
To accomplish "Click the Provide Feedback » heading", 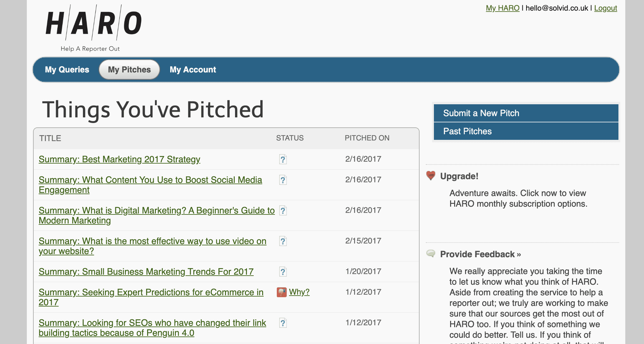I will (x=480, y=254).
